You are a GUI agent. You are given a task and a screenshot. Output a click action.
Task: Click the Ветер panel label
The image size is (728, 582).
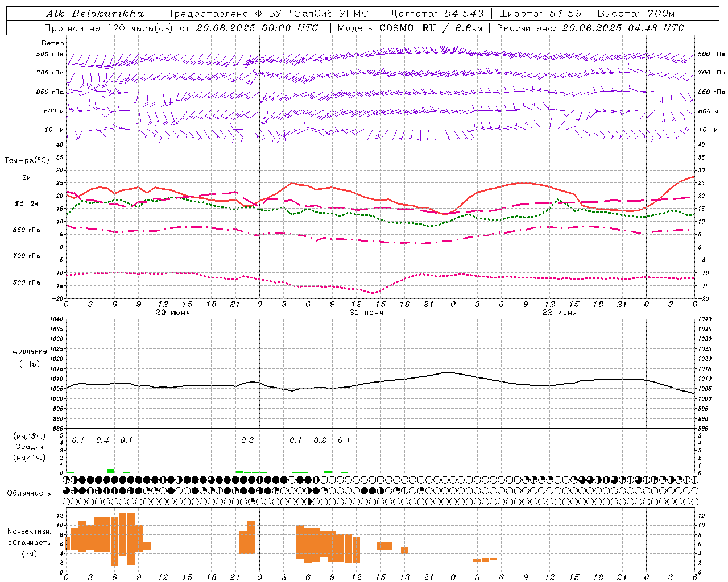53,43
